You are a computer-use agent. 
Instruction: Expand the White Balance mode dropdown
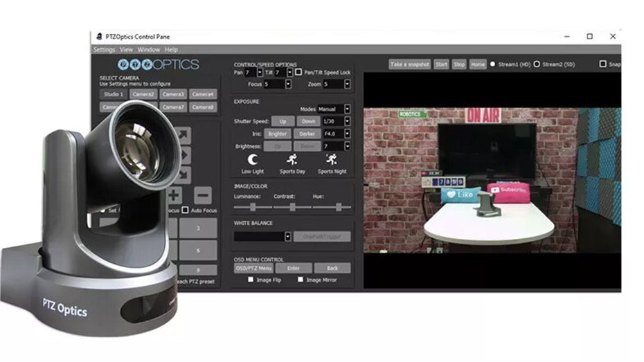click(x=287, y=237)
